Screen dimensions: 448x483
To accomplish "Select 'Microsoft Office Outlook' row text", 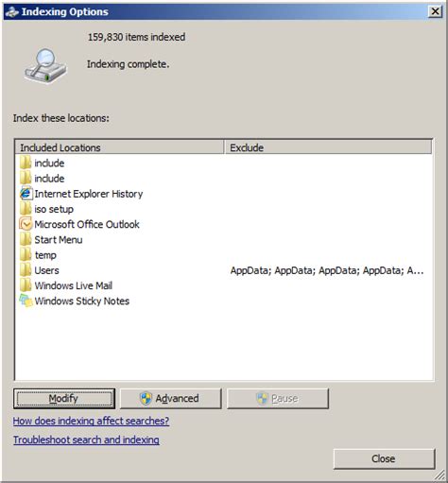I will click(x=87, y=224).
